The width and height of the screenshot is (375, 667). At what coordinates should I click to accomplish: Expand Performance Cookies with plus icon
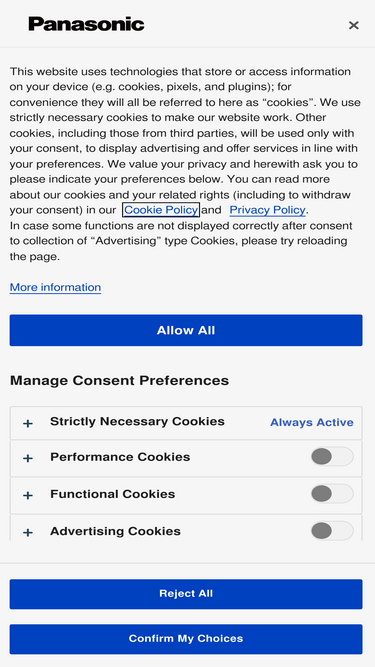[28, 458]
